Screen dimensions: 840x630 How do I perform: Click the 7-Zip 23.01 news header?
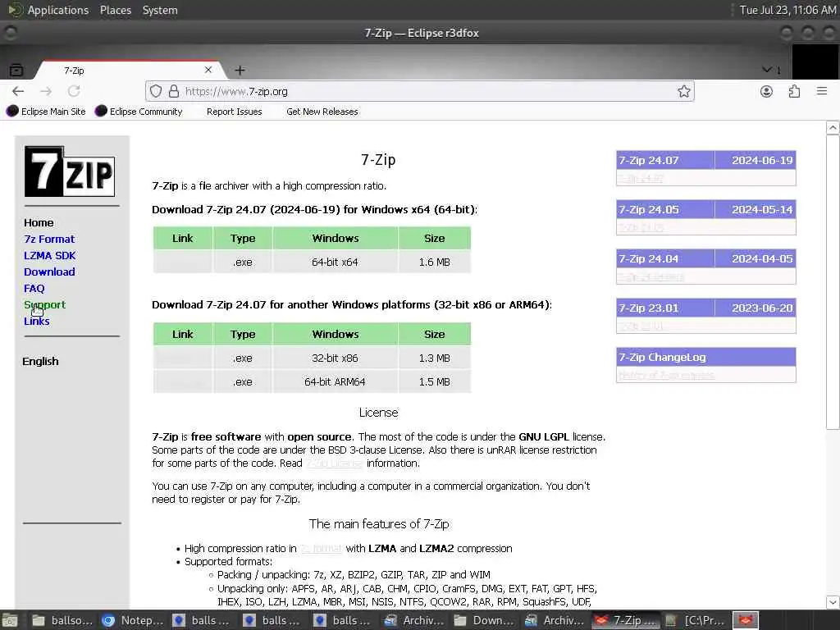tap(706, 308)
